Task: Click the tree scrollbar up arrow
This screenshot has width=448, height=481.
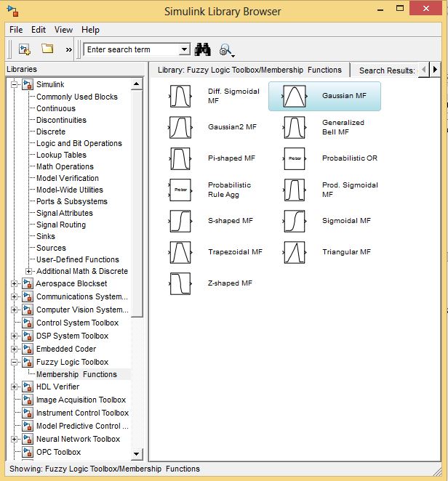Action: (137, 84)
